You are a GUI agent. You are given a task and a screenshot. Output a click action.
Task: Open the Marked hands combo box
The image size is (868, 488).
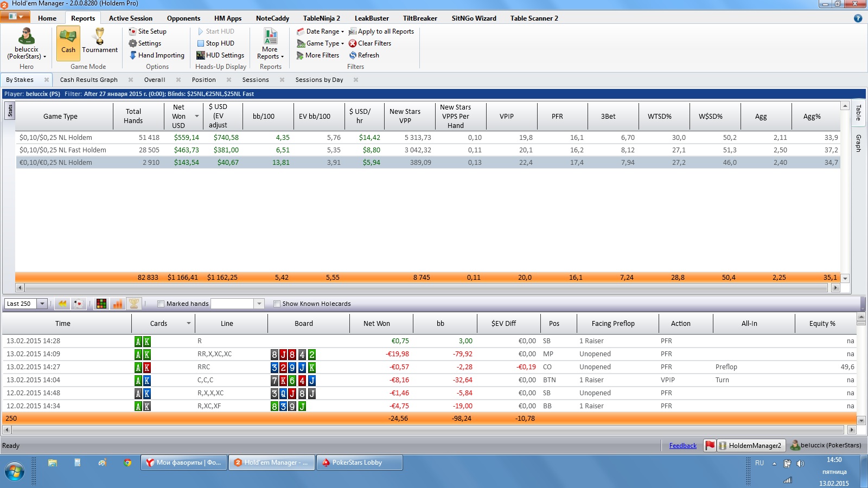[x=237, y=304]
